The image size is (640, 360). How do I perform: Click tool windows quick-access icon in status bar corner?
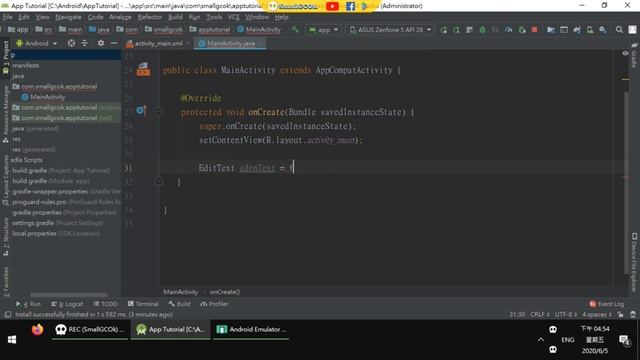click(8, 315)
